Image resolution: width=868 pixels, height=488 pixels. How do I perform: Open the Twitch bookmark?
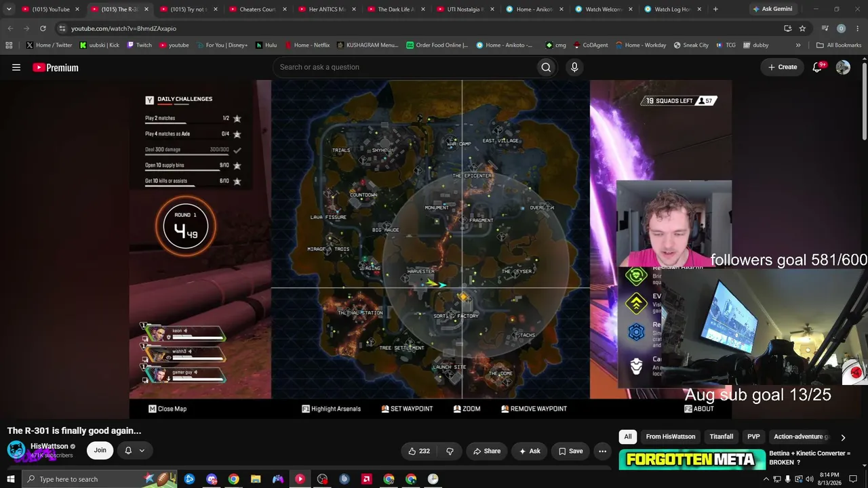pos(138,45)
